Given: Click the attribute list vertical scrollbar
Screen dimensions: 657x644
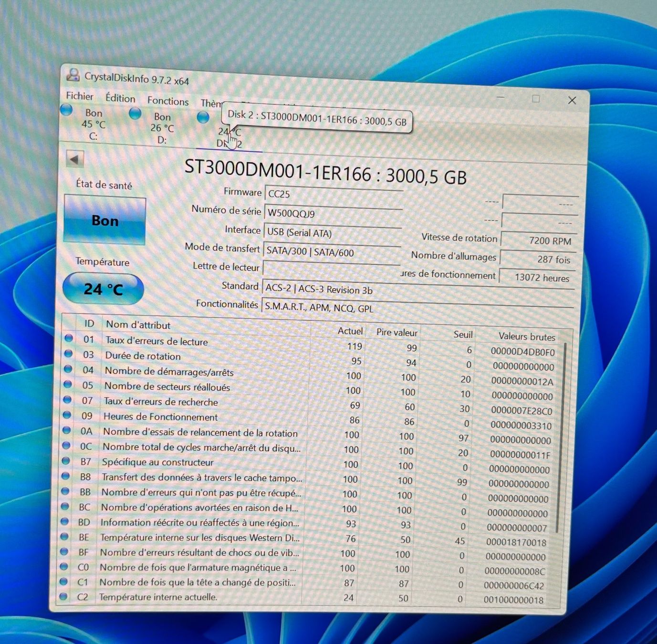Looking at the screenshot, I should click(561, 436).
